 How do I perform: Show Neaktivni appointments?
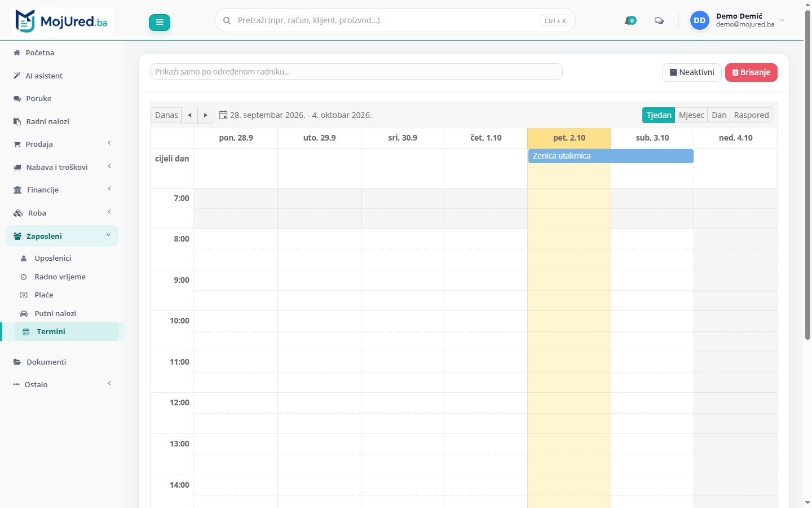692,72
